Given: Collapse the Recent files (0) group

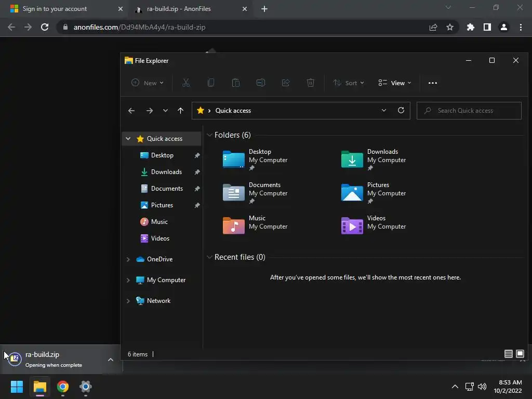Looking at the screenshot, I should click(209, 257).
